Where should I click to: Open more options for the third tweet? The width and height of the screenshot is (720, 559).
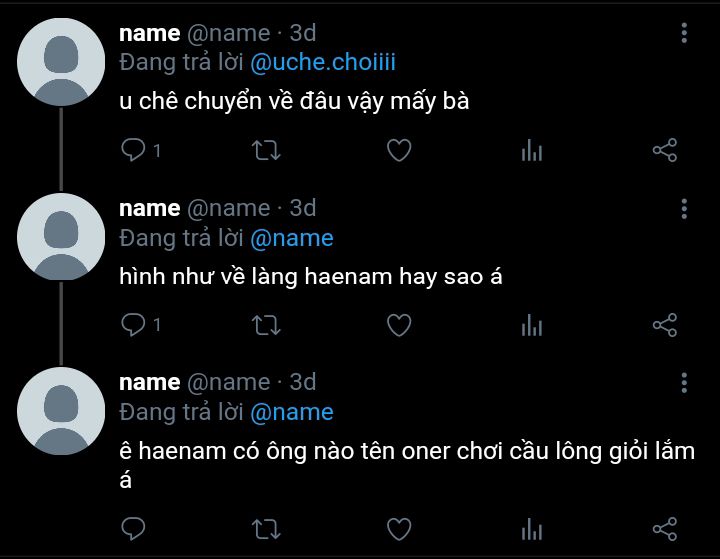point(684,383)
